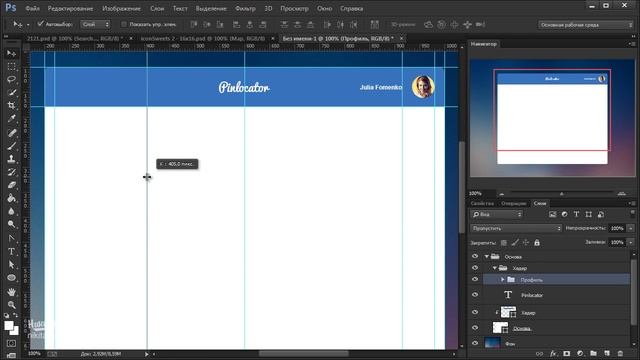Select the Zoom tool in toolbox
The width and height of the screenshot is (640, 360).
click(x=11, y=304)
